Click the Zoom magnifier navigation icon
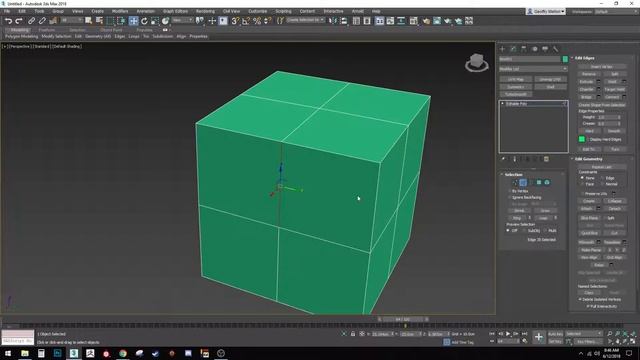This screenshot has width=640, height=360. click(609, 334)
